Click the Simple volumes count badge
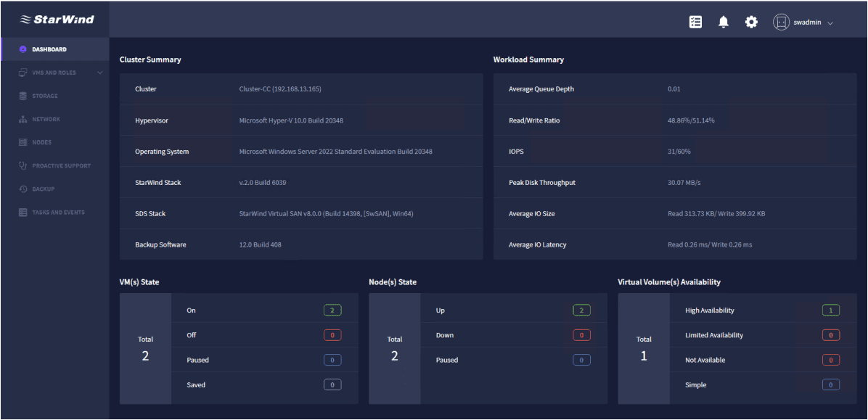The height and width of the screenshot is (420, 868). (831, 384)
